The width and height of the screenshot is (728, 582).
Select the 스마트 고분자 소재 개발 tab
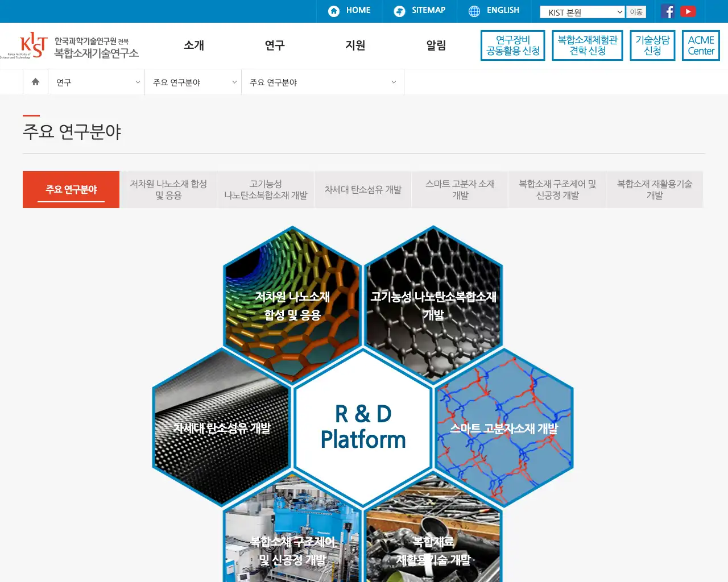[x=460, y=189]
